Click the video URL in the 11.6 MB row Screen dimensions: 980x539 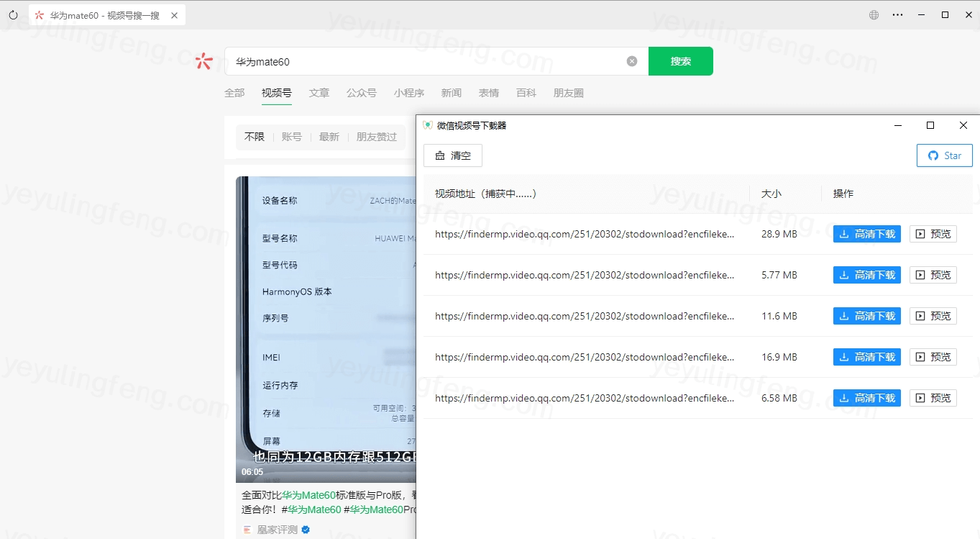click(x=585, y=316)
